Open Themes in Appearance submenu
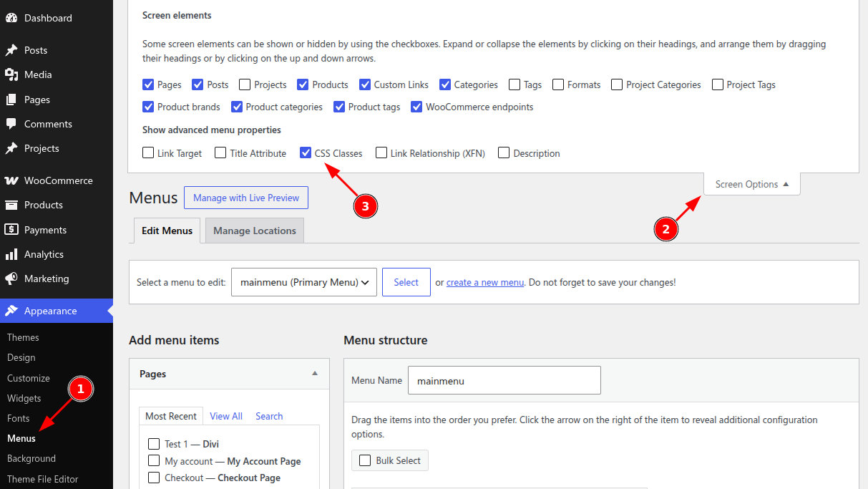 pyautogui.click(x=23, y=337)
